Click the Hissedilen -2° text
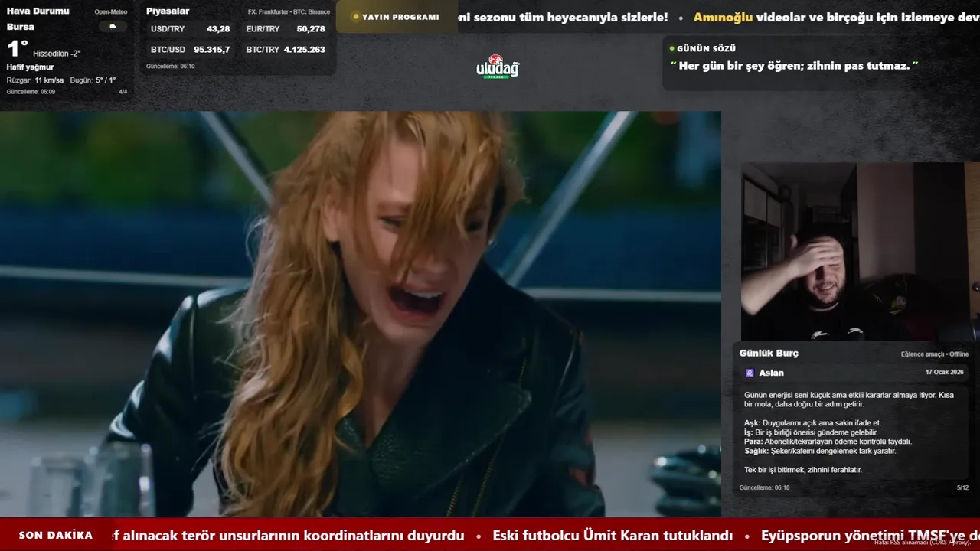 pos(57,54)
